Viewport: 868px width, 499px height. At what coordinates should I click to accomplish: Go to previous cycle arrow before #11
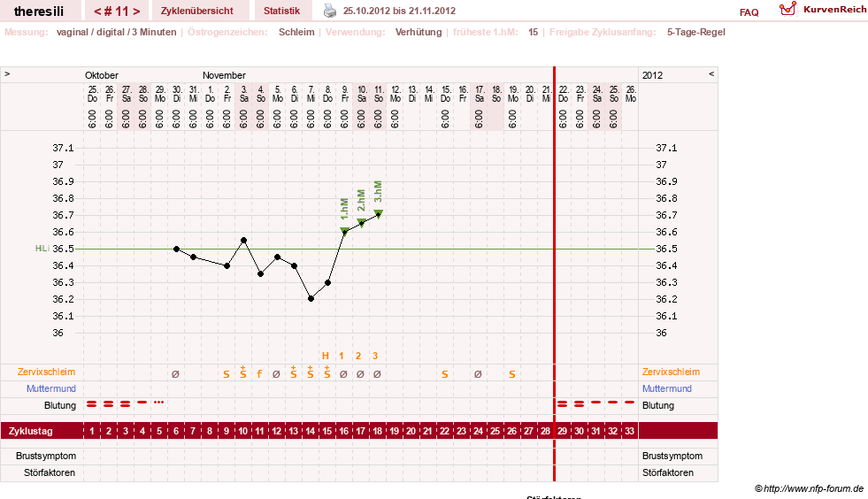(x=97, y=12)
